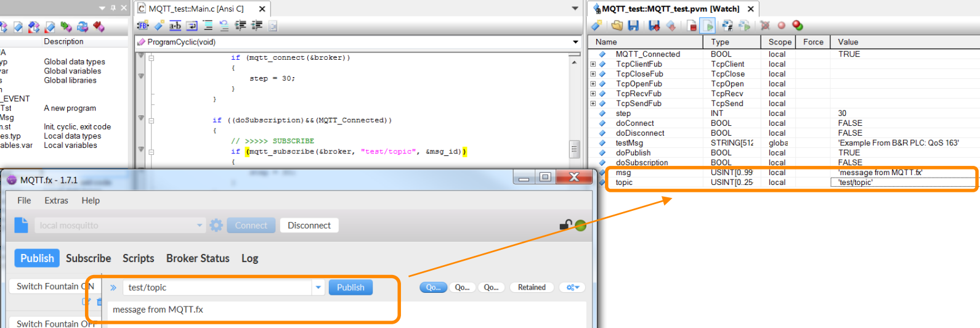The width and height of the screenshot is (980, 328).
Task: Click the open folder icon in Watch toolbar
Action: tap(617, 25)
